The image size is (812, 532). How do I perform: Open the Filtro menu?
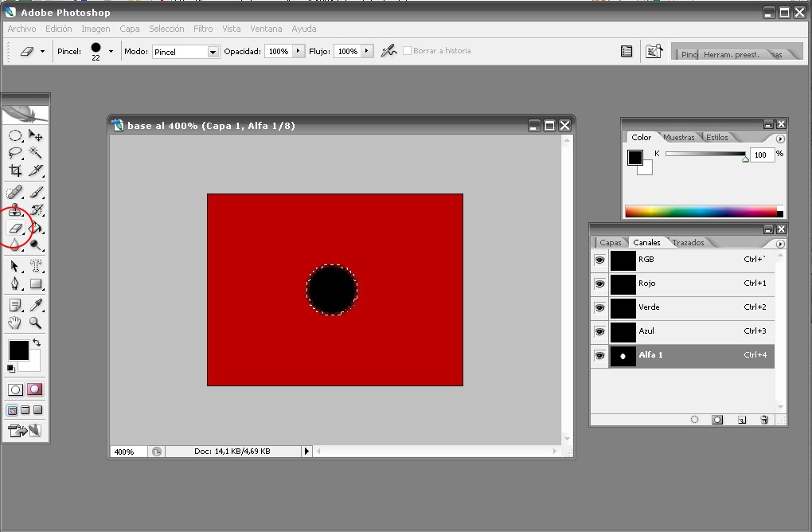[203, 29]
